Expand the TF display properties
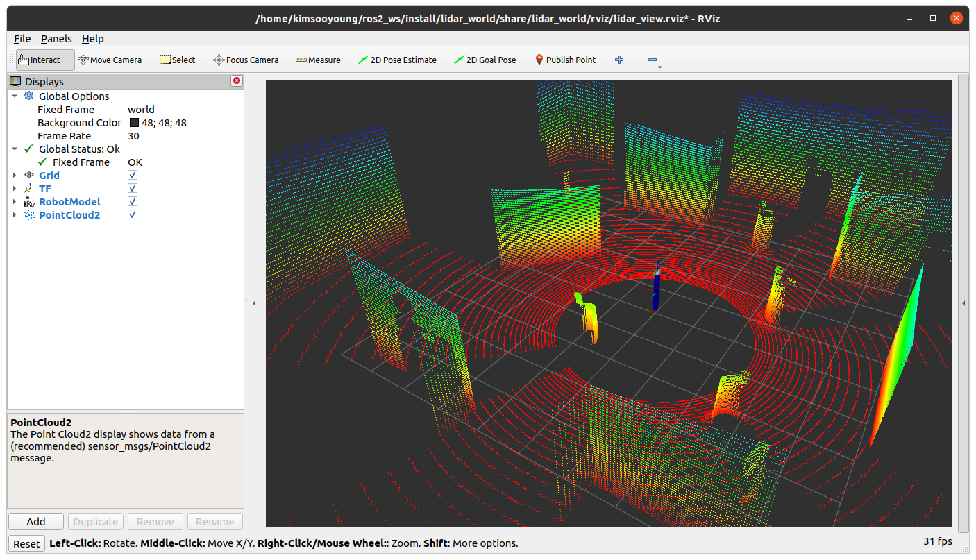 click(x=15, y=189)
